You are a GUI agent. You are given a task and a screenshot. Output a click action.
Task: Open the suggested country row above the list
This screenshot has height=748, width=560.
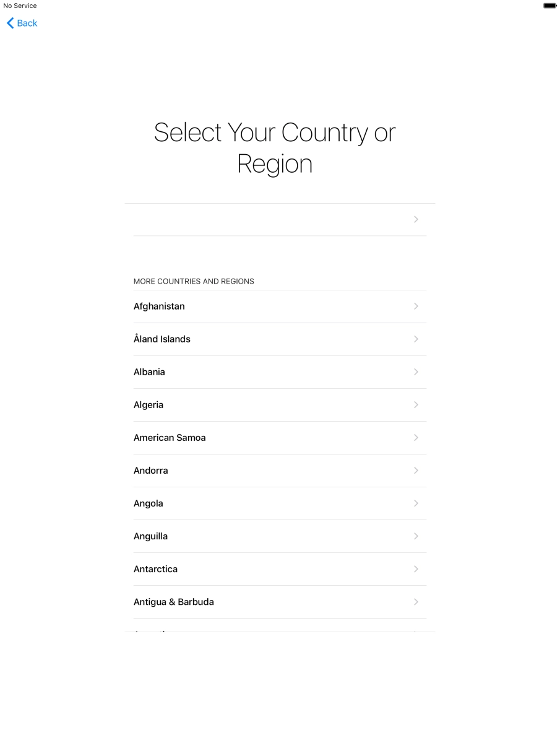pyautogui.click(x=280, y=219)
